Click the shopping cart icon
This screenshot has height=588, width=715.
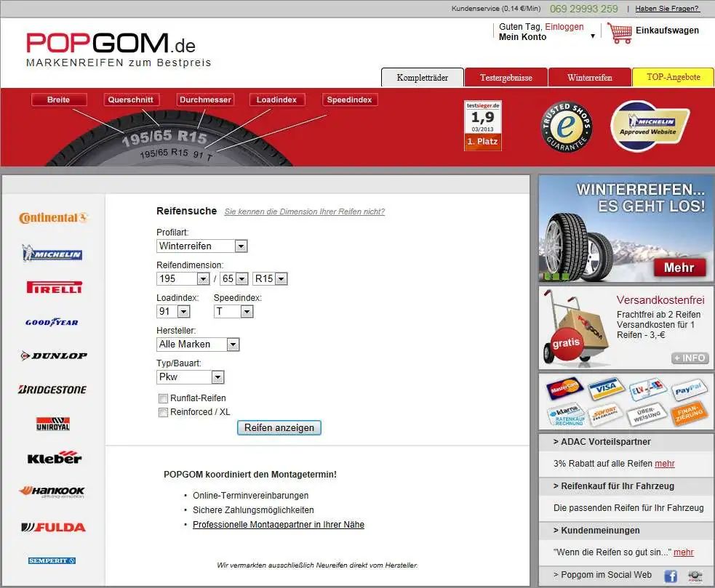[620, 33]
